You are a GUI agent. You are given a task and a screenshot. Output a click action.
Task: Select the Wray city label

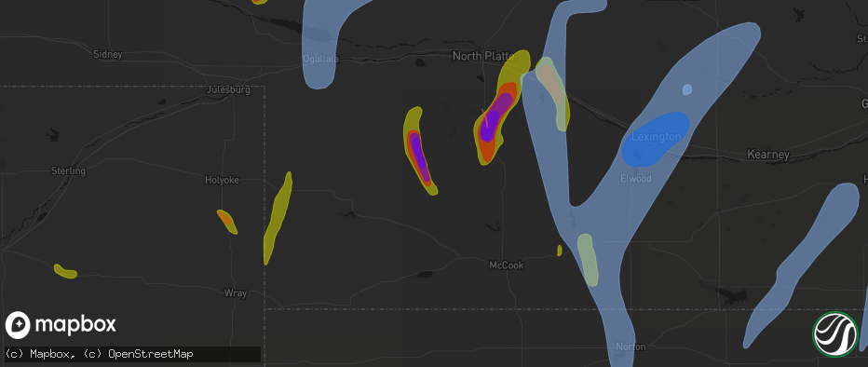point(236,292)
